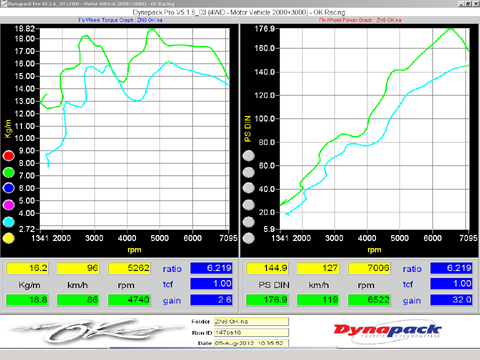Click the Date field
Image resolution: width=480 pixels, height=360 pixels.
tap(251, 343)
